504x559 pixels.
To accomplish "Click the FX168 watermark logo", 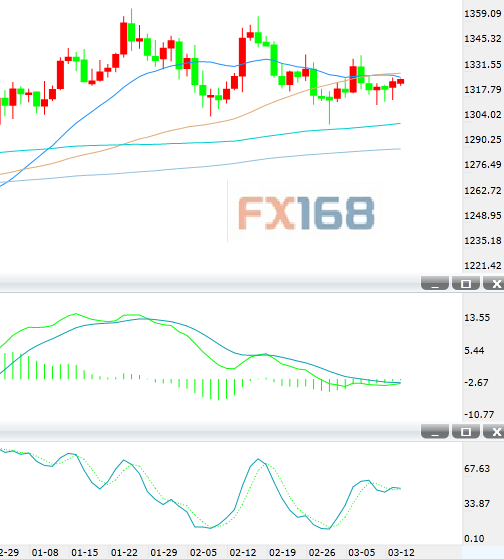I will 306,213.
